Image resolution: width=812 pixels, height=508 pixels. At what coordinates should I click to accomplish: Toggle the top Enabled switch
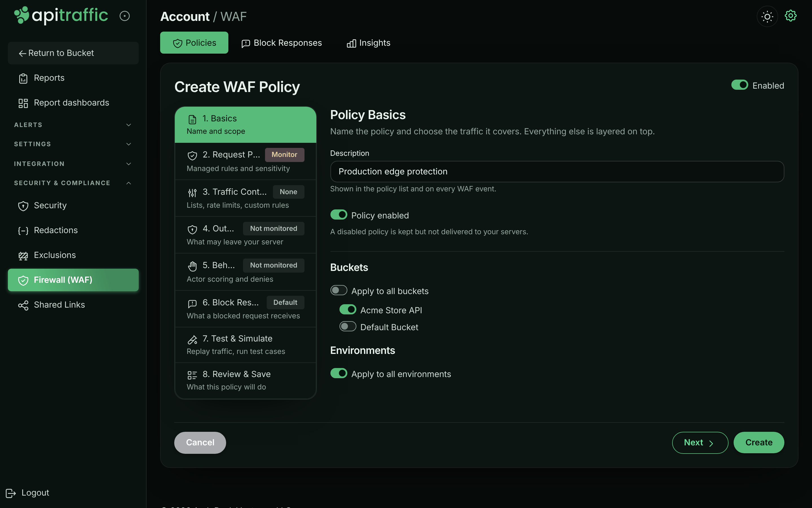point(740,85)
